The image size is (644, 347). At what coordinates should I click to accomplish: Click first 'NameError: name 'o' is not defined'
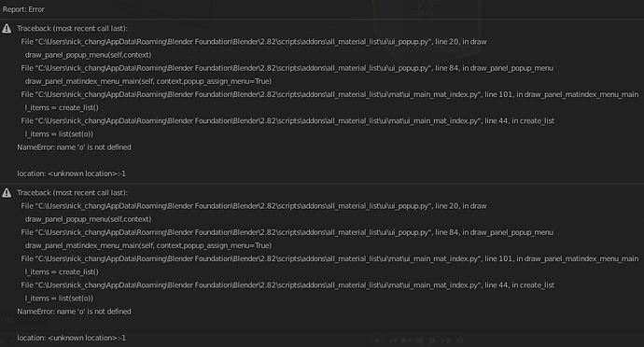tap(74, 147)
